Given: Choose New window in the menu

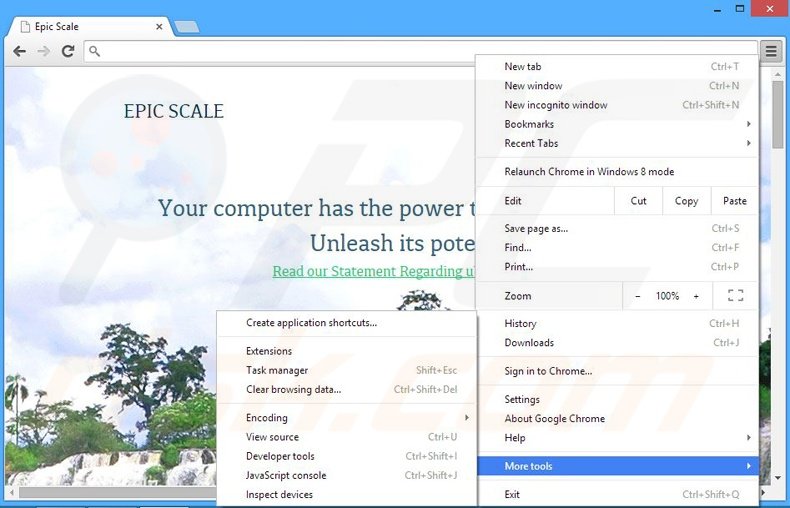Looking at the screenshot, I should click(x=617, y=86).
